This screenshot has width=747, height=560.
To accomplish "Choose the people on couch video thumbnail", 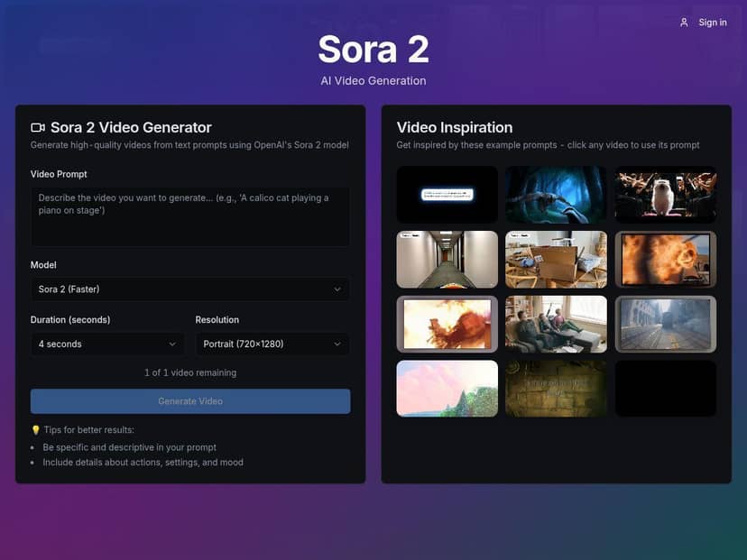I will point(556,324).
